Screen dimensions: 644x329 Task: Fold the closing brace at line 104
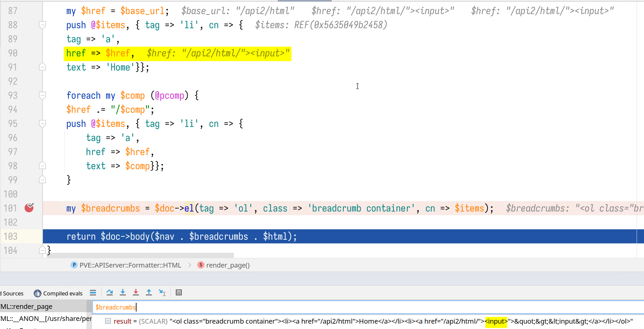[43, 250]
